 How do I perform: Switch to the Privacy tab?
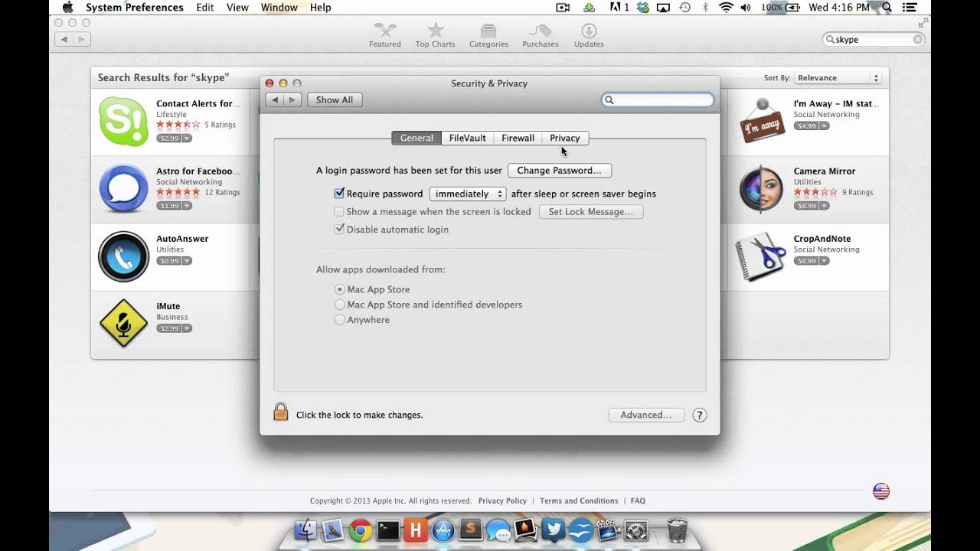[x=565, y=138]
